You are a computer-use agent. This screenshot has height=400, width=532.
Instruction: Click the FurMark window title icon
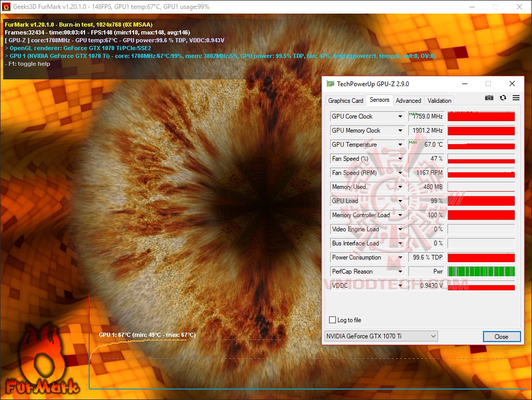click(x=6, y=6)
